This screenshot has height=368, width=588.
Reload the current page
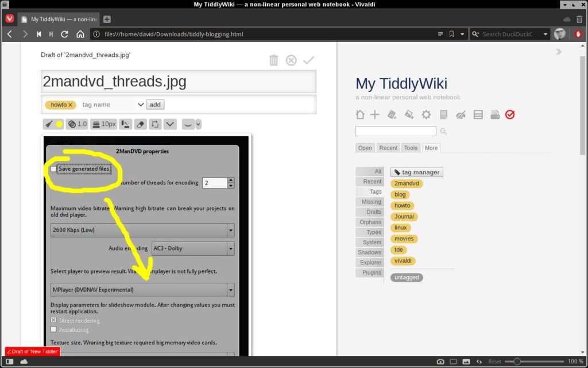pyautogui.click(x=64, y=34)
